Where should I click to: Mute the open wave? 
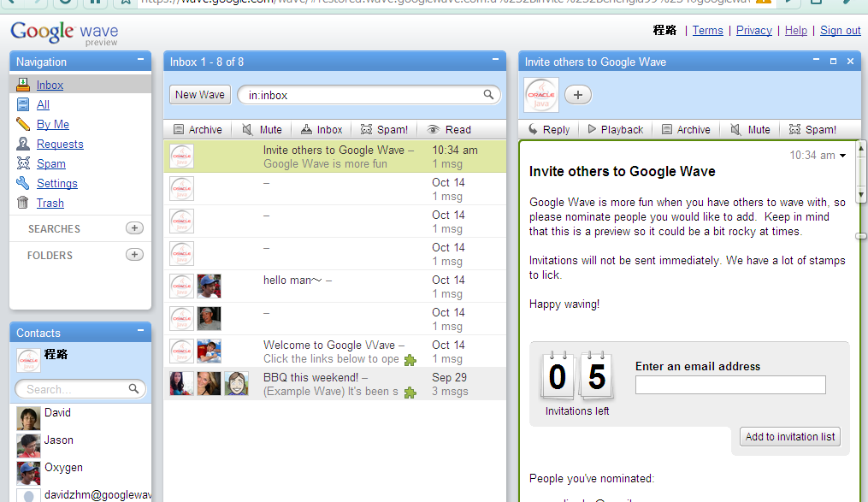point(750,129)
